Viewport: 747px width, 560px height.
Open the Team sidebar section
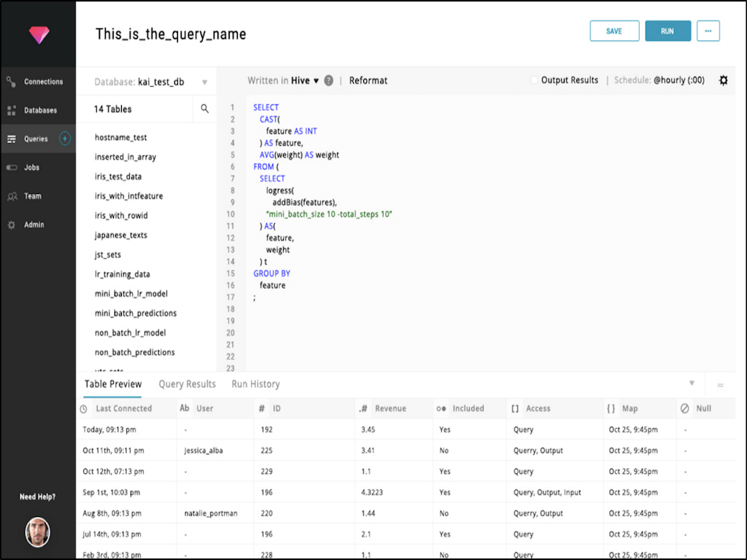(33, 196)
